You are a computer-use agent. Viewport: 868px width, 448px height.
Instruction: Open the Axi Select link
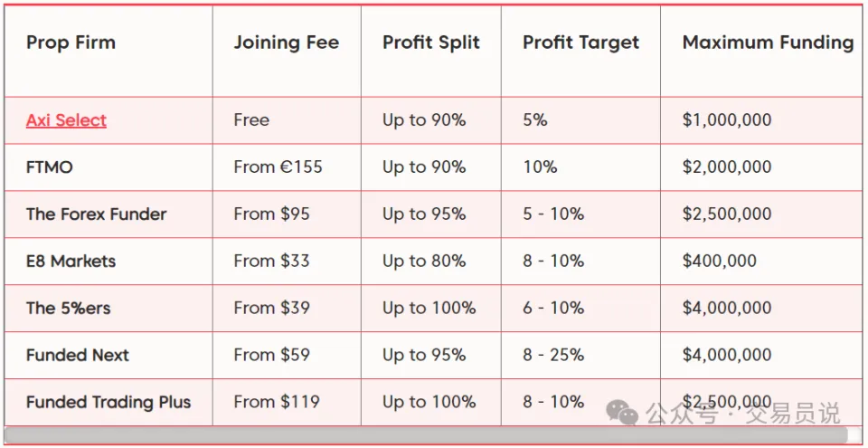(66, 120)
